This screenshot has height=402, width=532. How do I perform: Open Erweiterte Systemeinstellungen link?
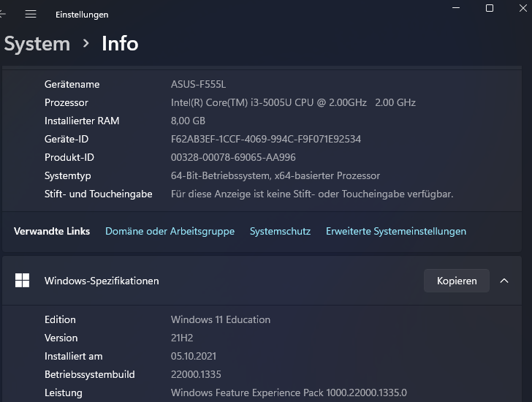396,231
